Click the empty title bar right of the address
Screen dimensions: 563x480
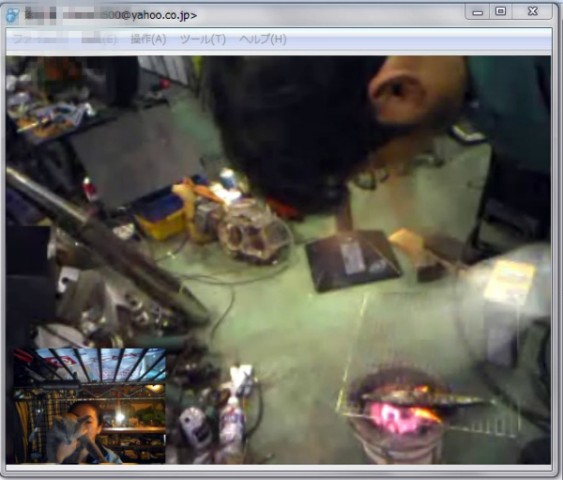(330, 15)
